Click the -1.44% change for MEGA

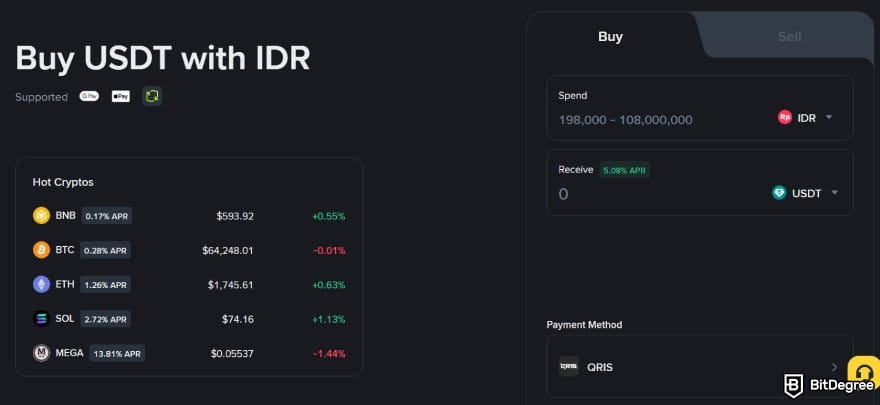[x=329, y=354]
